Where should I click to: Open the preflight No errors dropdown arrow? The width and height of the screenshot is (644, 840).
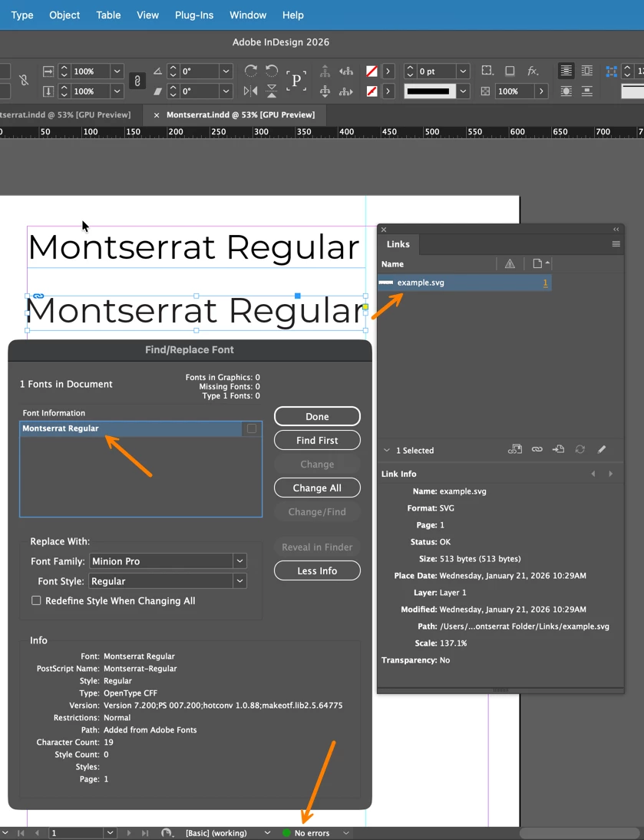(346, 833)
